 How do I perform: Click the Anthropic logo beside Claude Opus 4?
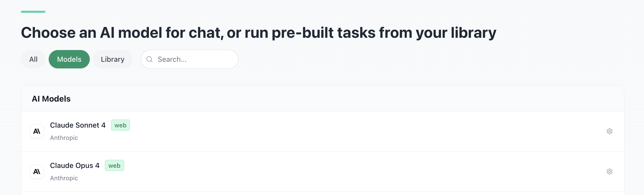pos(37,172)
